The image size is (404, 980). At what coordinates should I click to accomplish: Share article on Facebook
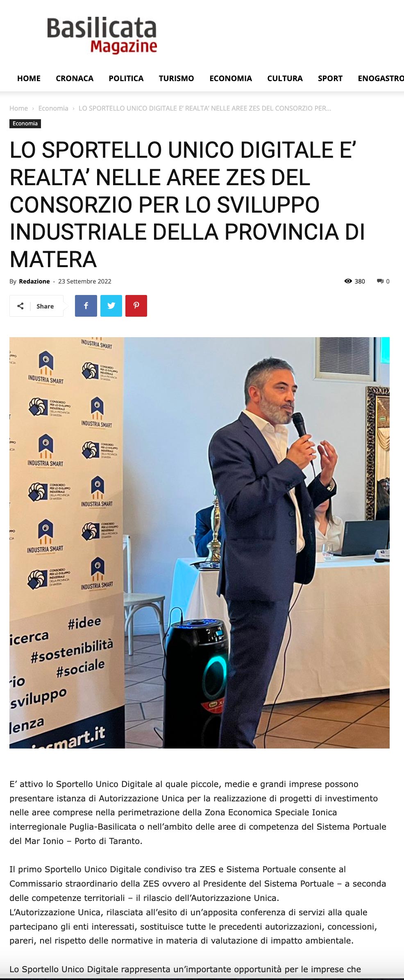tap(86, 306)
